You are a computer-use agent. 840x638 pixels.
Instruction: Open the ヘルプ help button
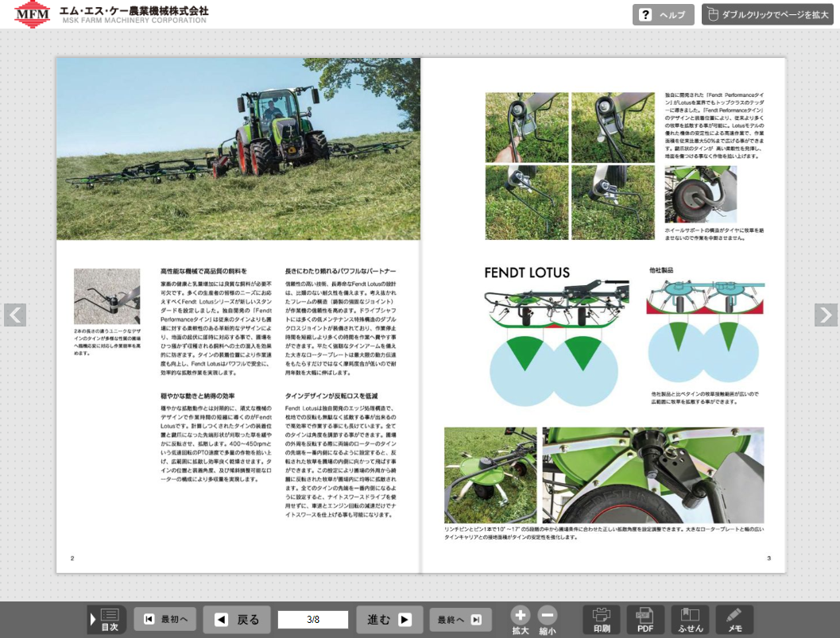coord(664,14)
